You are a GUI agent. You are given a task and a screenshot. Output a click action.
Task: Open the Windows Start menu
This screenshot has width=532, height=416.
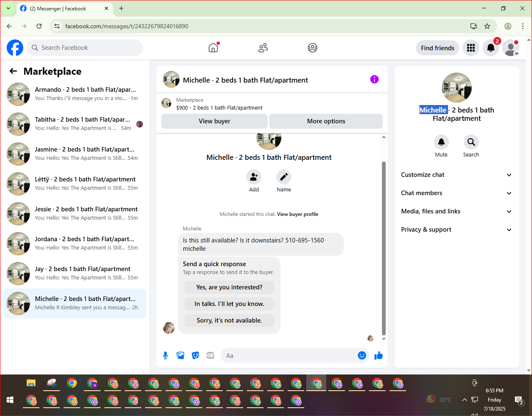10,400
